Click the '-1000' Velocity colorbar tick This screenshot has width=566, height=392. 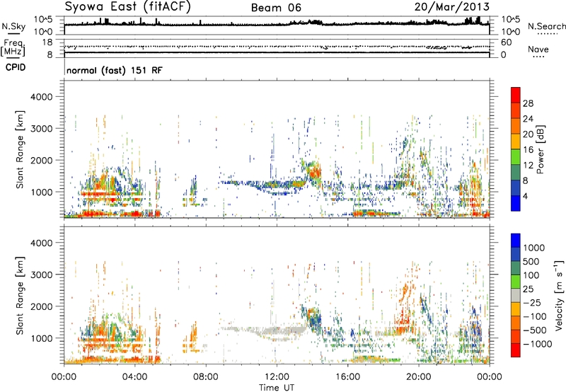coord(538,344)
